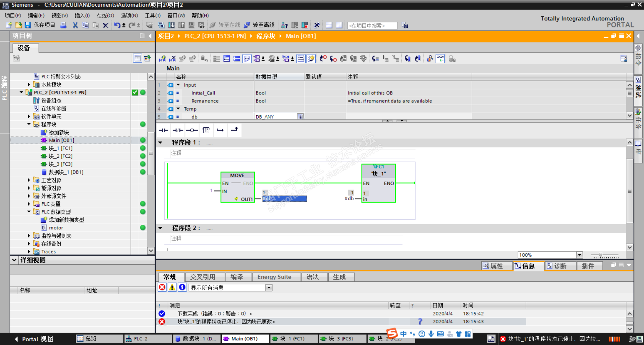The height and width of the screenshot is (345, 644).
Task: Collapse the Input section in interface table
Action: (178, 85)
